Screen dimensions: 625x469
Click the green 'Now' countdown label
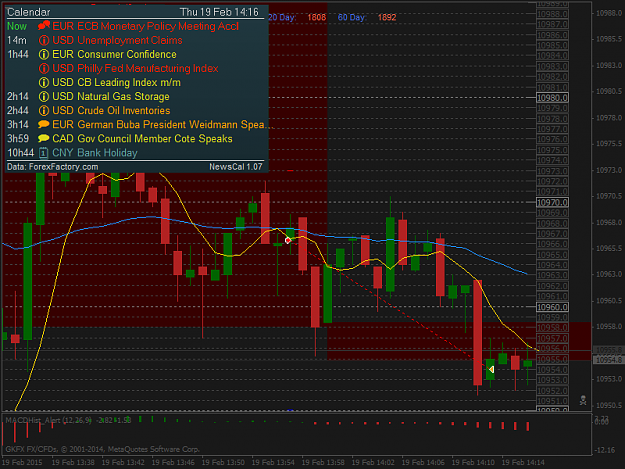(x=17, y=26)
